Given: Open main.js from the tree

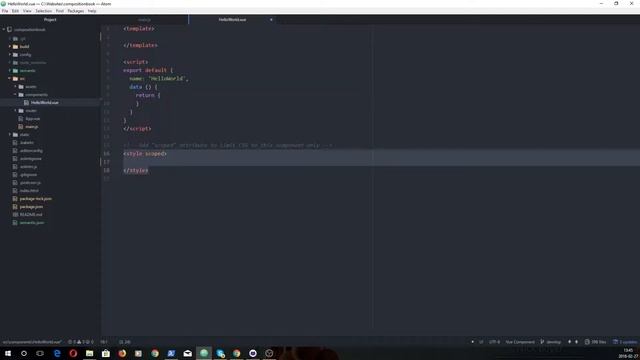Looking at the screenshot, I should 31,127.
